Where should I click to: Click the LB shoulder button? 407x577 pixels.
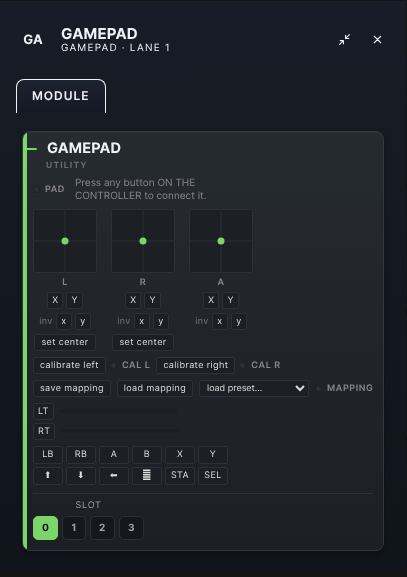48,454
